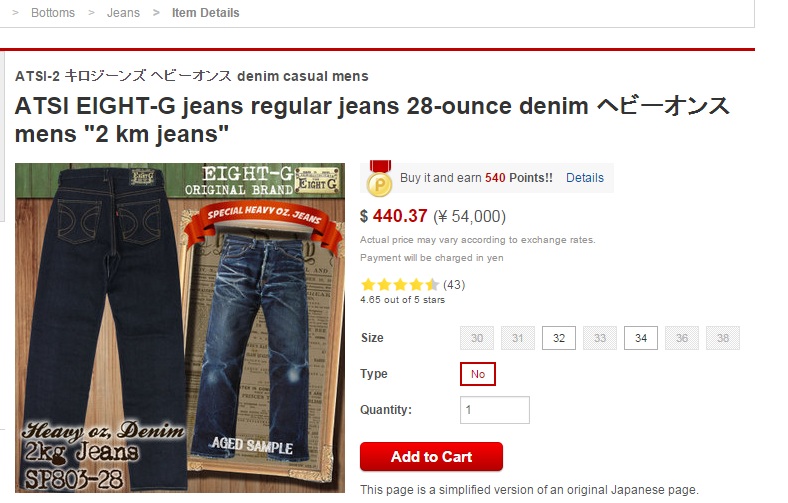This screenshot has width=788, height=503.
Task: Choose size 31 option
Action: [518, 338]
